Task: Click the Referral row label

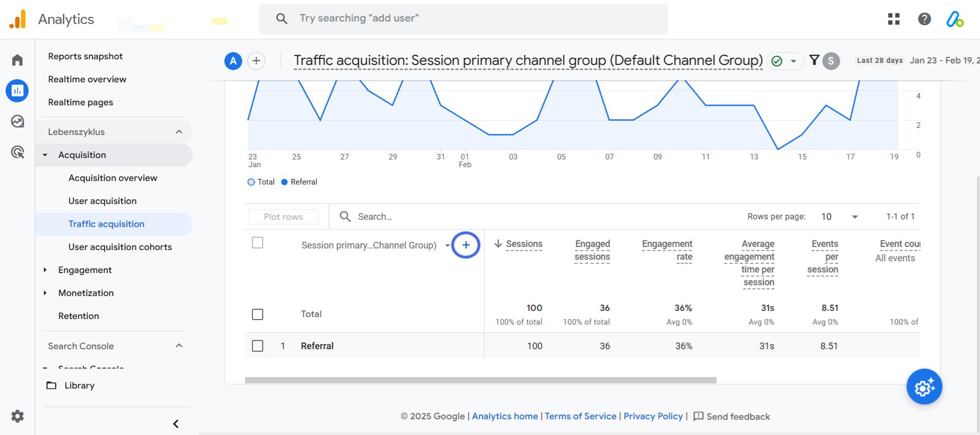Action: coord(317,346)
